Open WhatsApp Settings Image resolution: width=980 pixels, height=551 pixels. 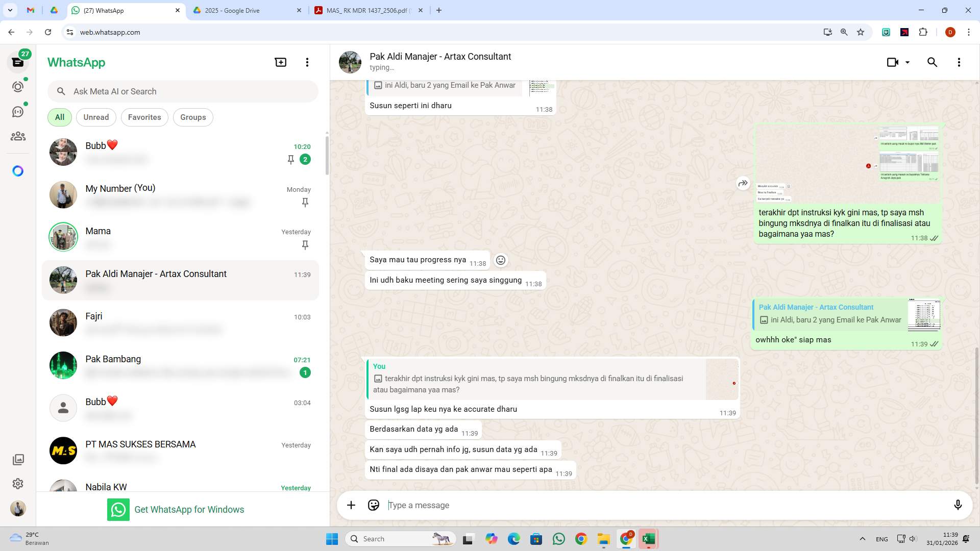click(18, 484)
